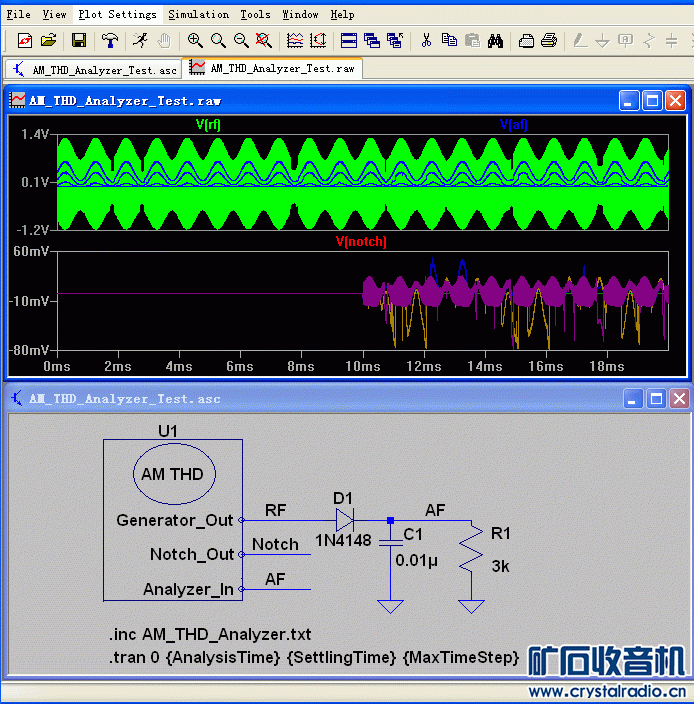
Task: Click the 60mV axis label in lower pane
Action: [31, 251]
